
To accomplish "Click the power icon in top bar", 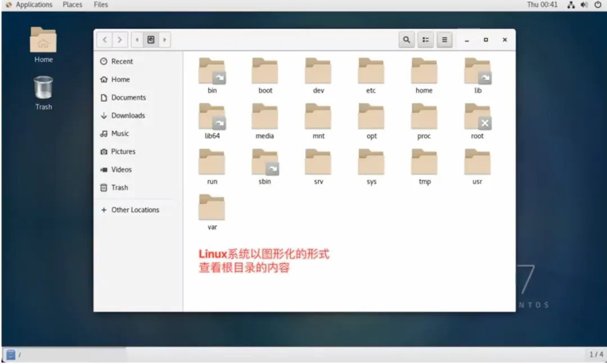I will click(597, 4).
